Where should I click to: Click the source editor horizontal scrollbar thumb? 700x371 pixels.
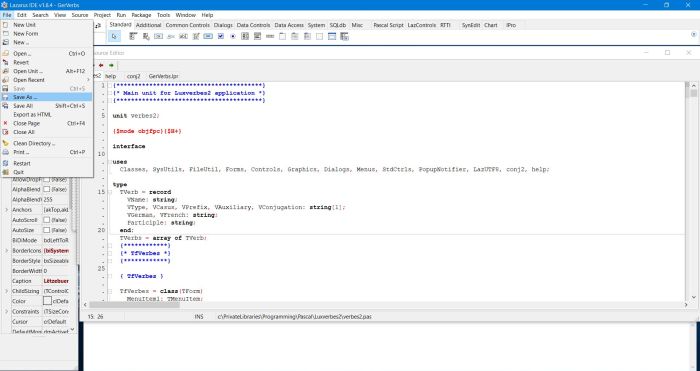(x=134, y=305)
